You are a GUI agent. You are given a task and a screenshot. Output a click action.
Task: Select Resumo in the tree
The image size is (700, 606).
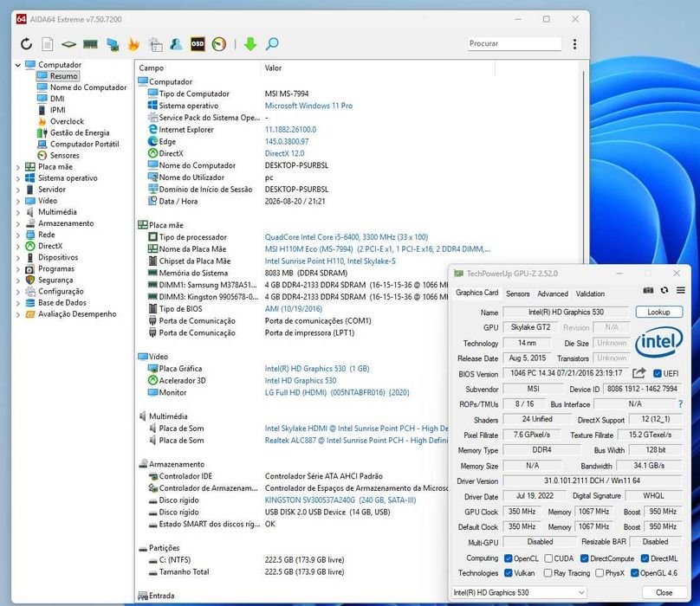coord(63,76)
